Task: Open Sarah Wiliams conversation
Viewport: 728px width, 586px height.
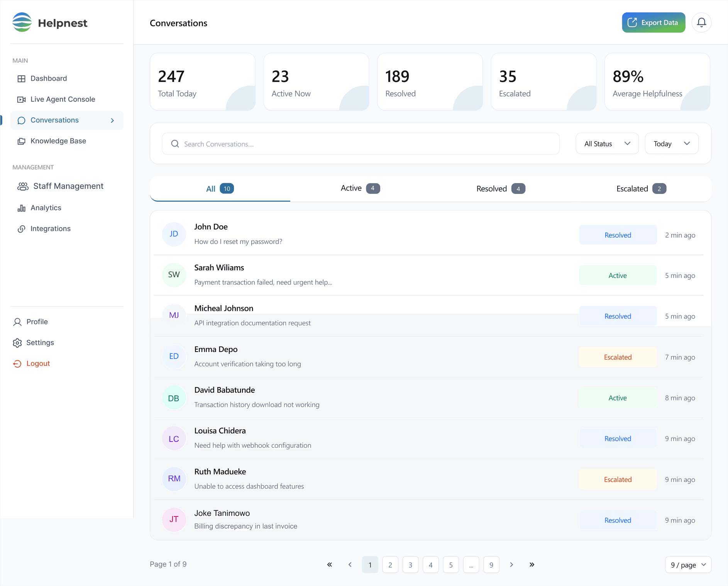Action: point(428,275)
